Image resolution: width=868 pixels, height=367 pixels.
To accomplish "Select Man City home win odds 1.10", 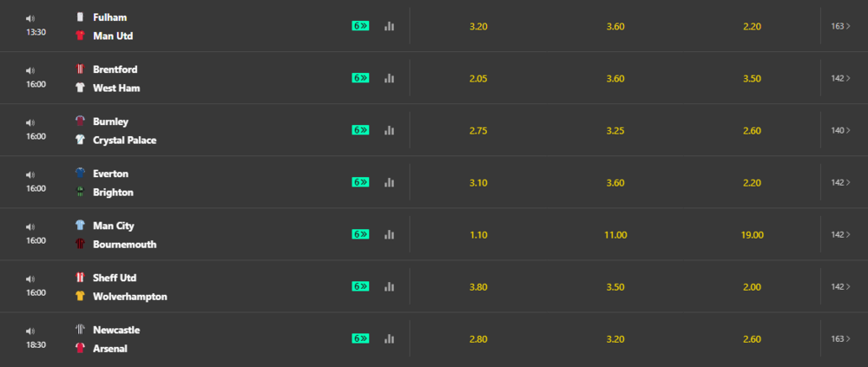I will pyautogui.click(x=478, y=235).
